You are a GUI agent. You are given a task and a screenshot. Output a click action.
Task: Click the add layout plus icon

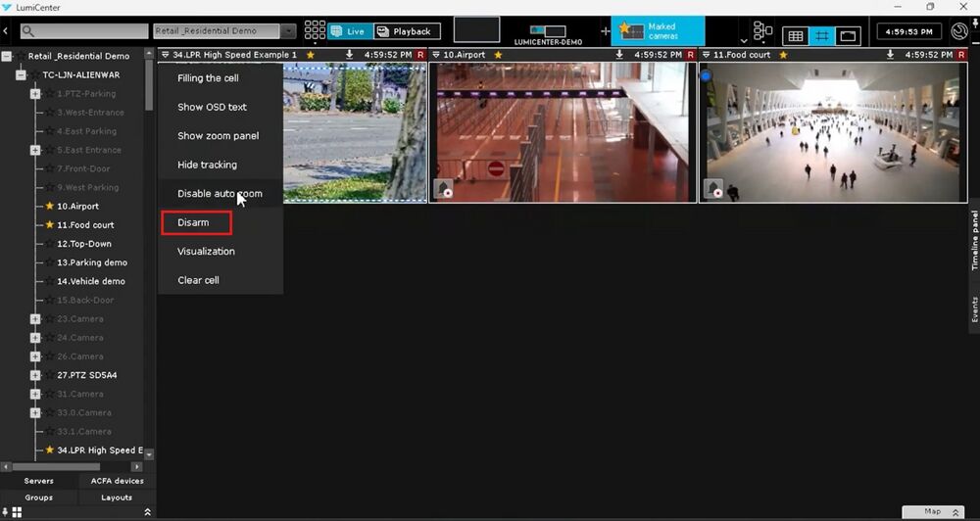605,31
